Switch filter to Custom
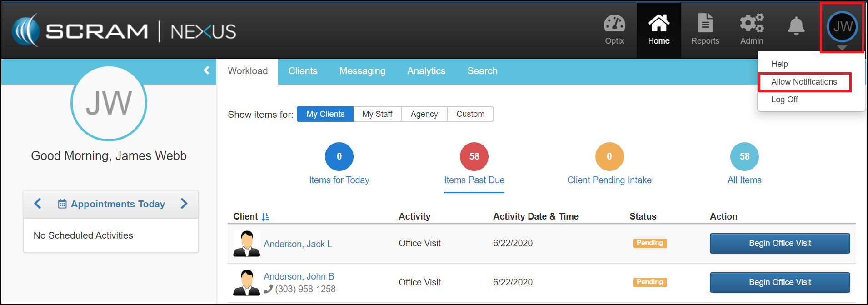The height and width of the screenshot is (305, 868). (470, 114)
